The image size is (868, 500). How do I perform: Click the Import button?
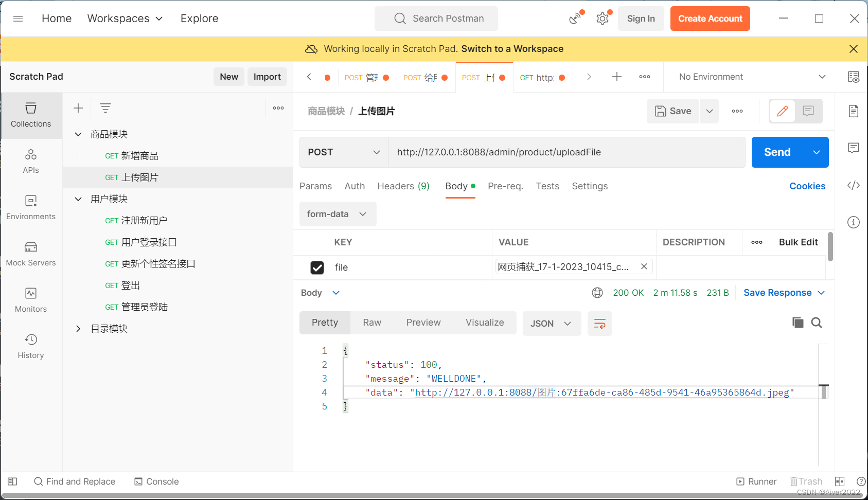point(267,77)
